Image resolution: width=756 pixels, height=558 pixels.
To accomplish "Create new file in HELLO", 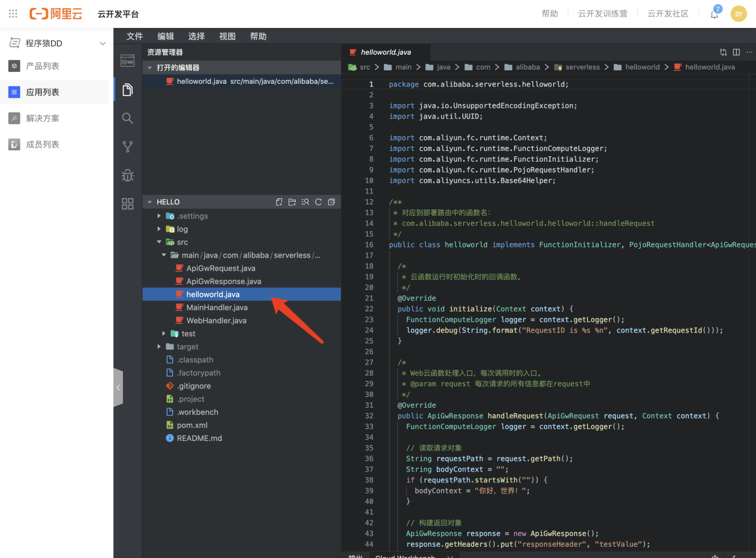I will tap(279, 202).
